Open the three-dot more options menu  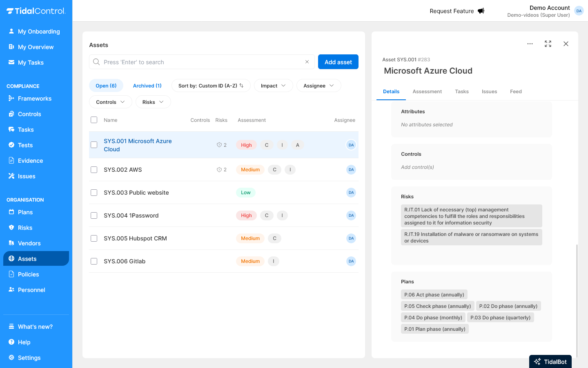530,44
